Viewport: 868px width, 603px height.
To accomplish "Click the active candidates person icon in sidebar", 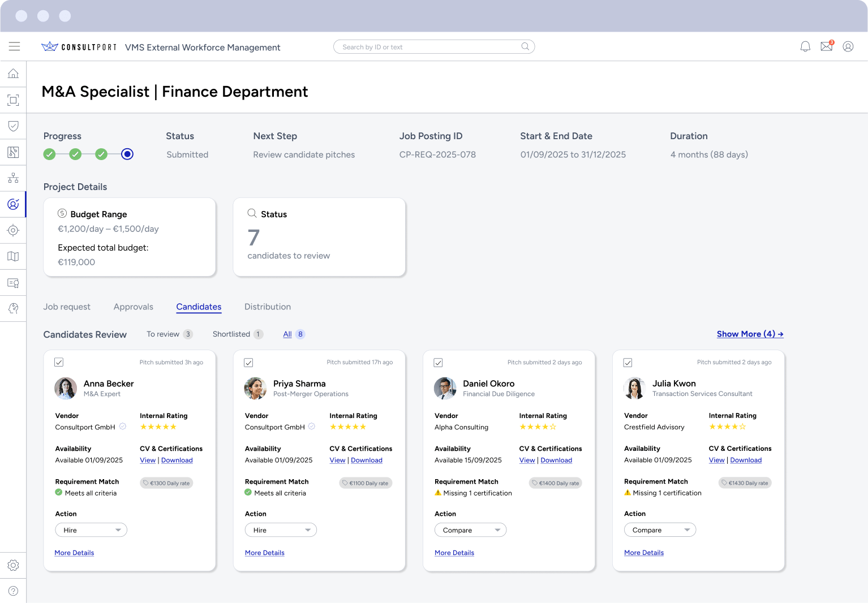I will click(13, 204).
